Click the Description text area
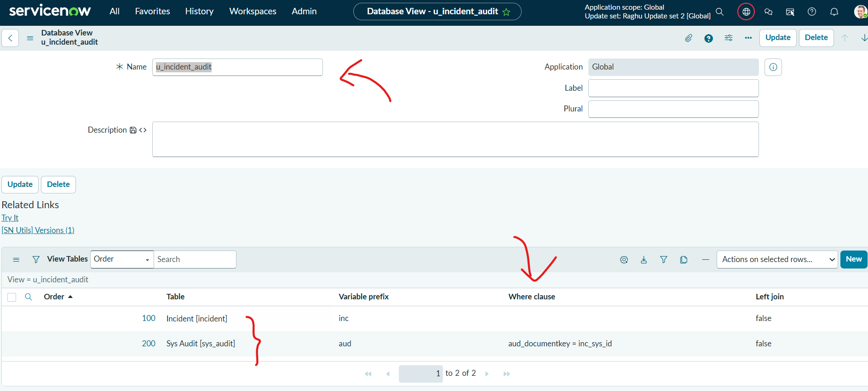This screenshot has width=868, height=391. (455, 139)
